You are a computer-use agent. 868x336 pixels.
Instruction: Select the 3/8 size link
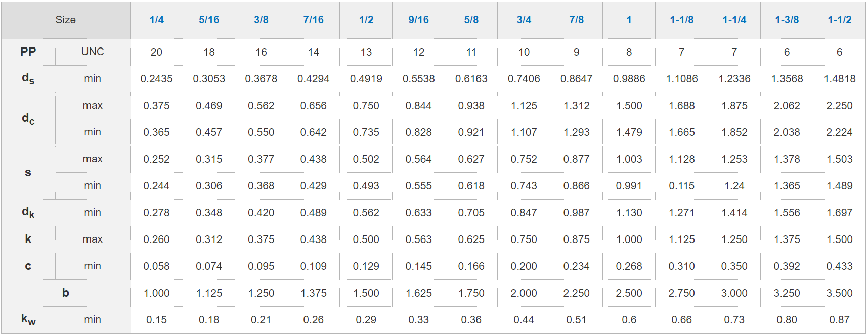pyautogui.click(x=261, y=20)
